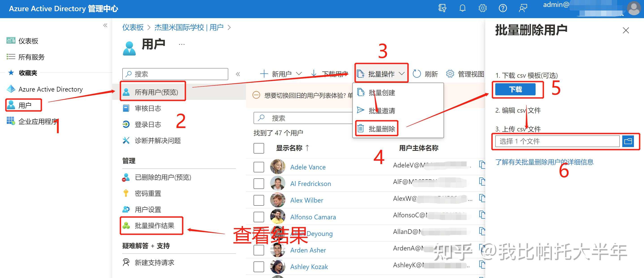Viewport: 644px width, 278px height.
Task: Open Adele Vance user profile link
Action: coord(308,167)
